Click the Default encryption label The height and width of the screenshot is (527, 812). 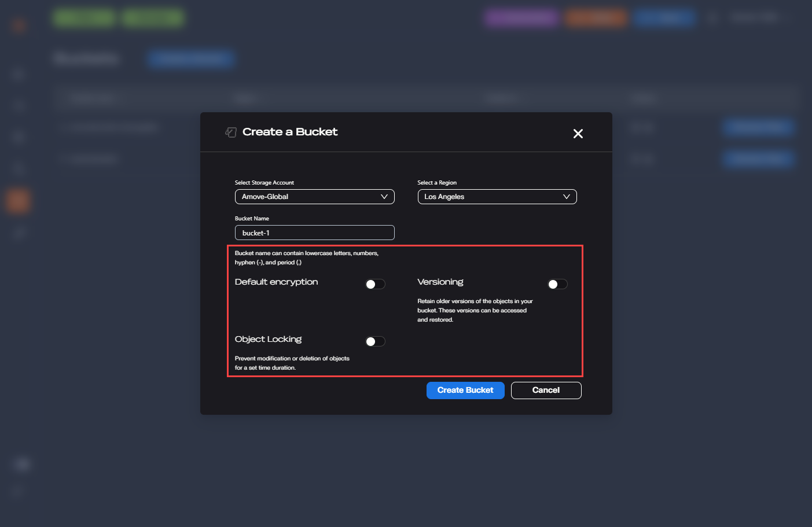click(x=276, y=282)
